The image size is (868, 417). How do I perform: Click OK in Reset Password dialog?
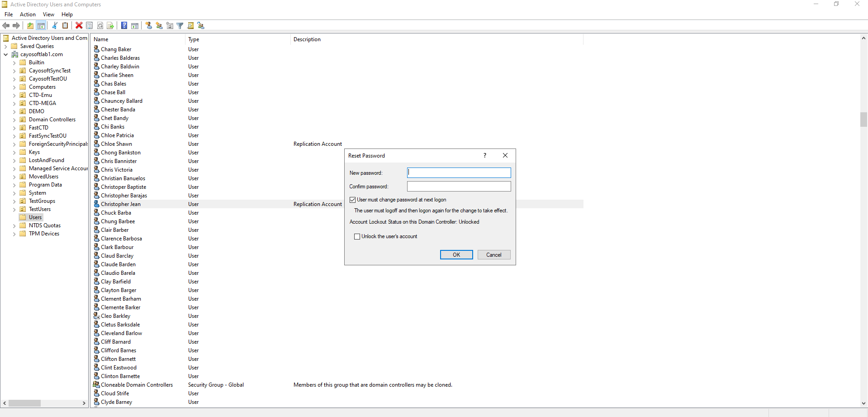point(456,255)
